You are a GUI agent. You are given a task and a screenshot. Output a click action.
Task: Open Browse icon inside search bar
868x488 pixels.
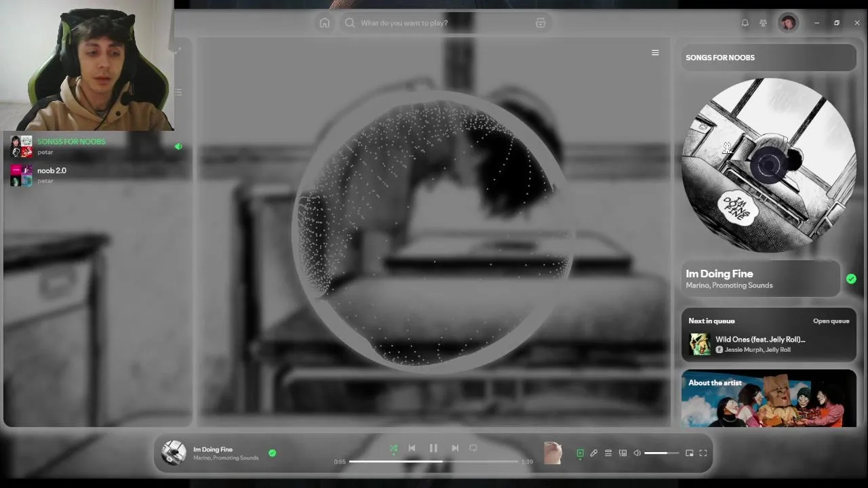pyautogui.click(x=540, y=23)
